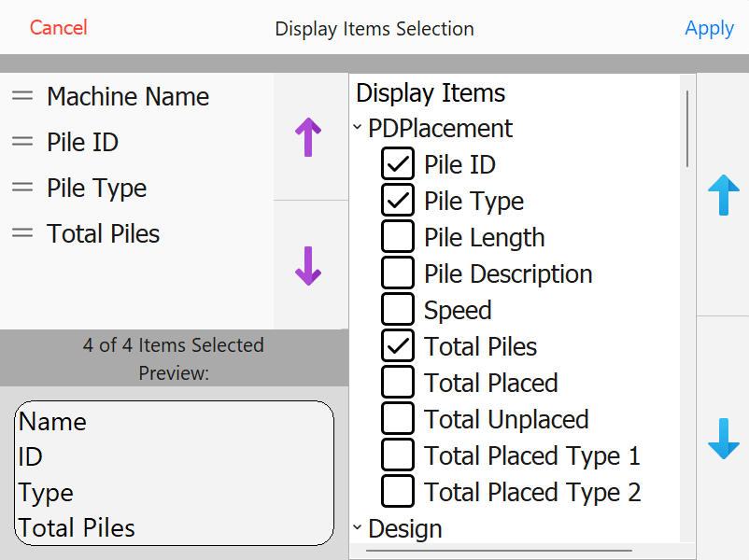Screen dimensions: 749x560
Task: Check the Pile Description checkbox
Action: pyautogui.click(x=398, y=273)
